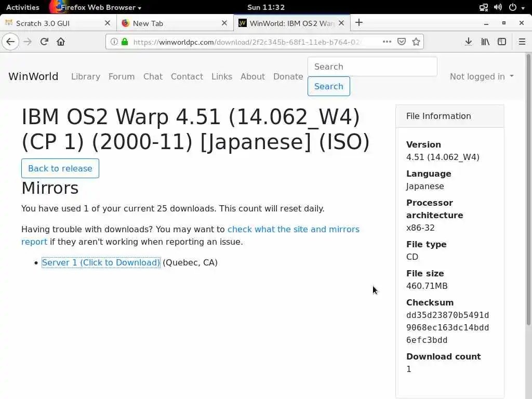
Task: Open the Forum nav item
Action: pos(122,76)
